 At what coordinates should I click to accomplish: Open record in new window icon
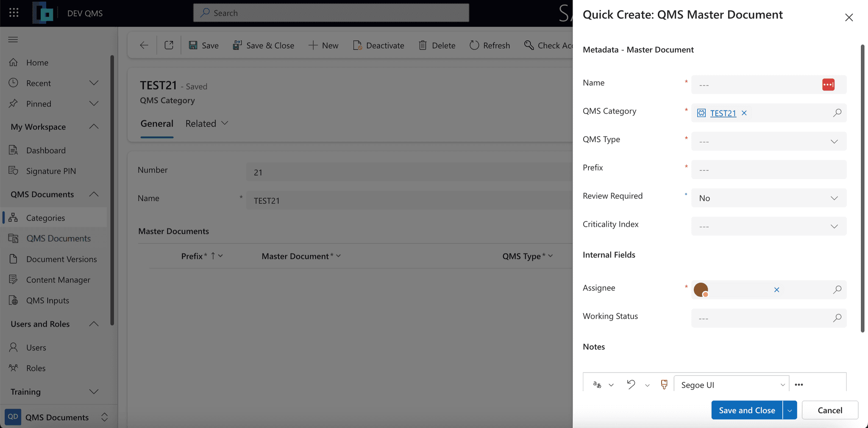169,45
